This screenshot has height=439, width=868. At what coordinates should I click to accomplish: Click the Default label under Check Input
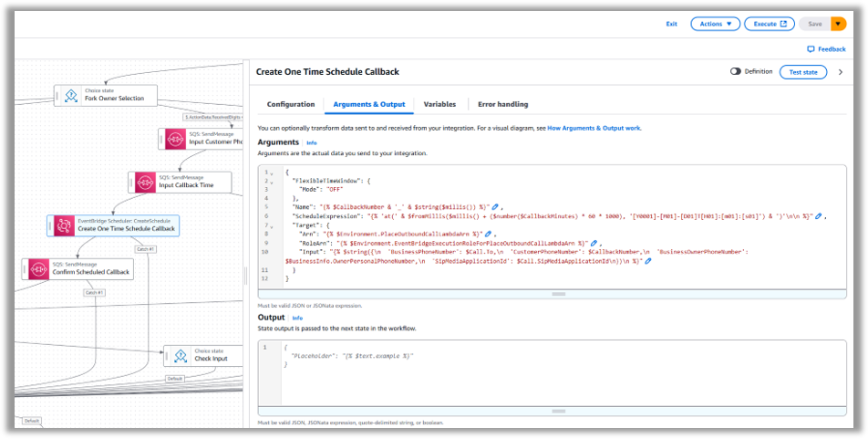[x=174, y=379]
